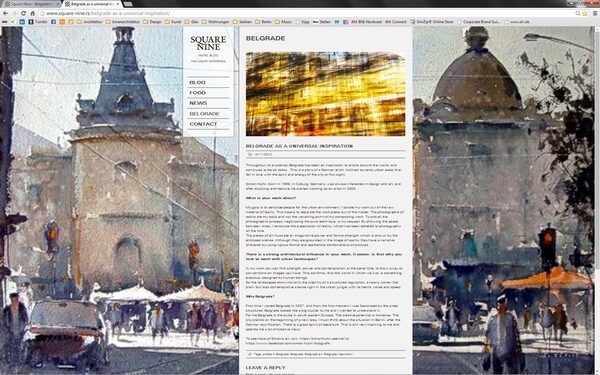Viewport: 600px width, 375px height.
Task: Switch to the first Square Nine tab
Action: pyautogui.click(x=31, y=4)
